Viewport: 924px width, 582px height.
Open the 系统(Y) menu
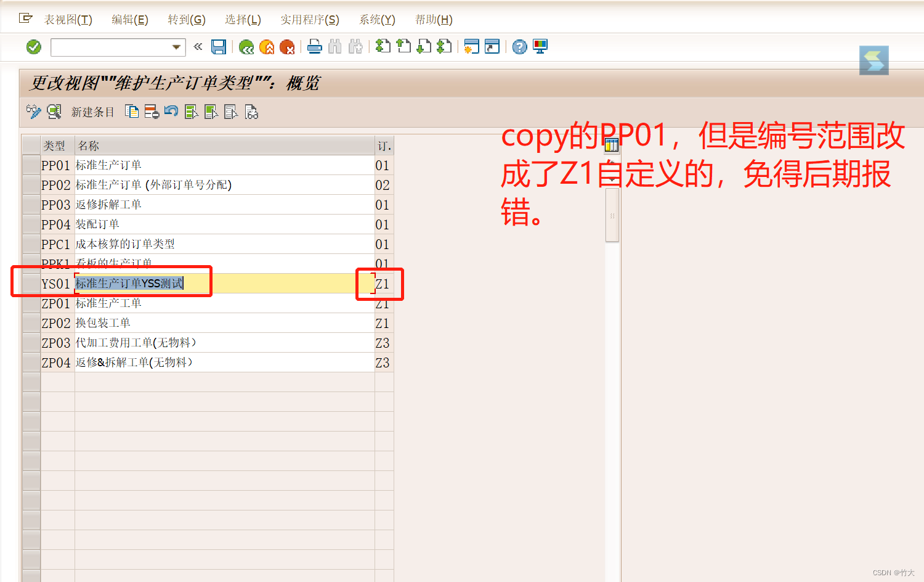[377, 19]
